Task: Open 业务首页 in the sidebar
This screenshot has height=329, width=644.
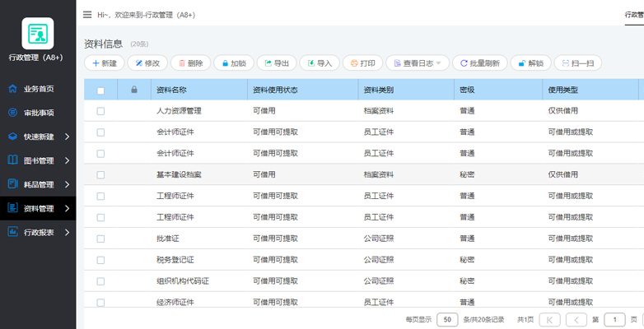Action: [x=38, y=89]
